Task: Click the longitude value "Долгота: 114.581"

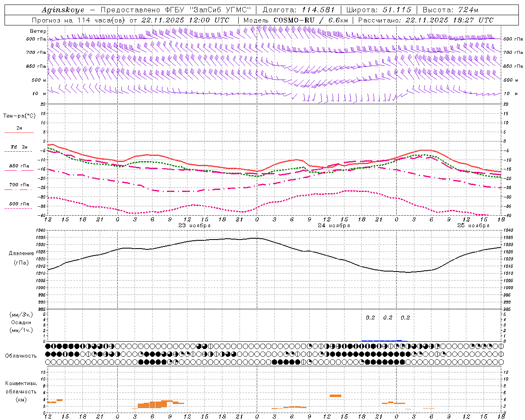Action: coord(299,10)
